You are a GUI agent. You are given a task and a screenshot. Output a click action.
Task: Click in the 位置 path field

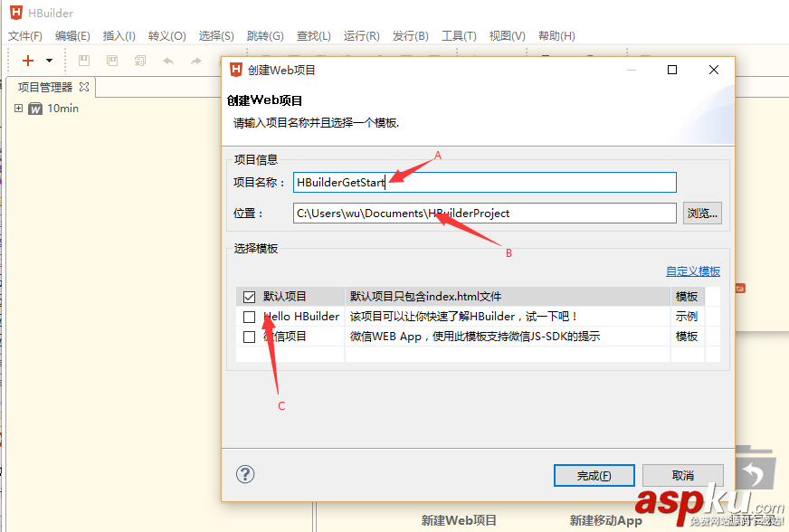click(485, 213)
